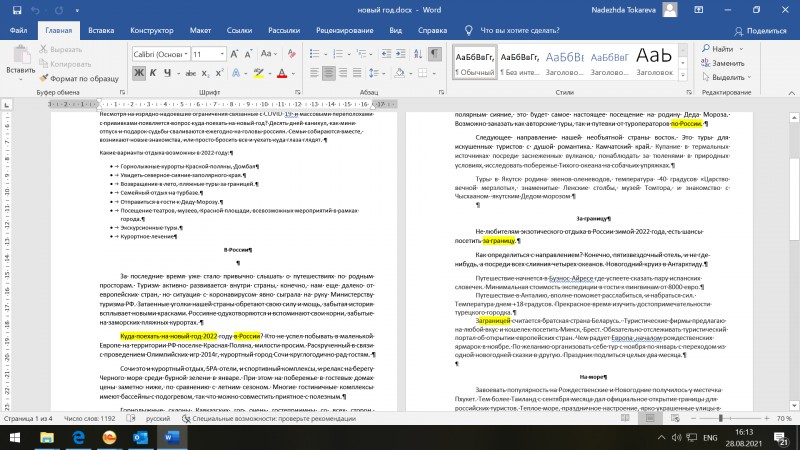Click the Заменить button

[x=722, y=63]
